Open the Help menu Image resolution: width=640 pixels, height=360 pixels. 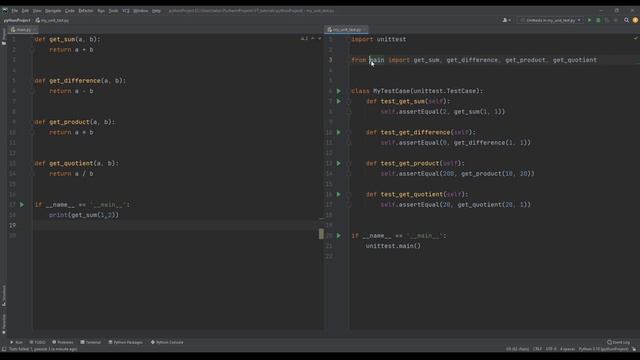click(156, 11)
